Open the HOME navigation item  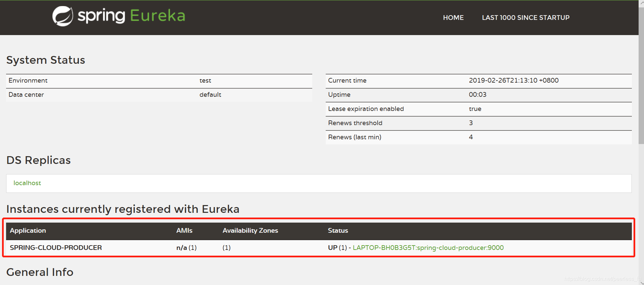[453, 18]
